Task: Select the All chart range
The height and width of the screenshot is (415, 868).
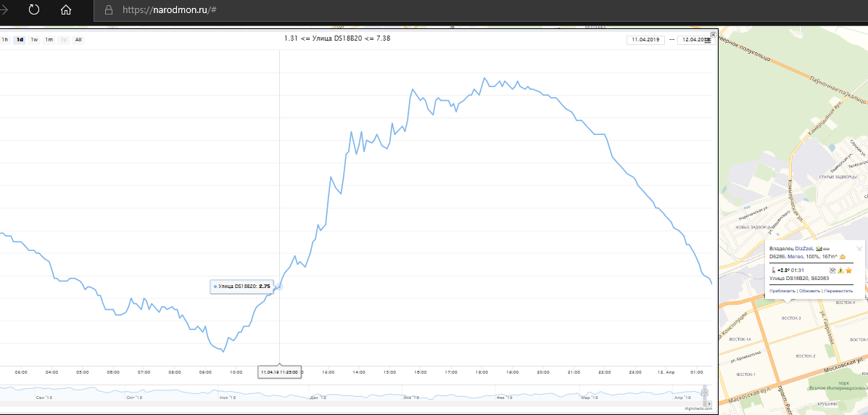Action: point(78,39)
